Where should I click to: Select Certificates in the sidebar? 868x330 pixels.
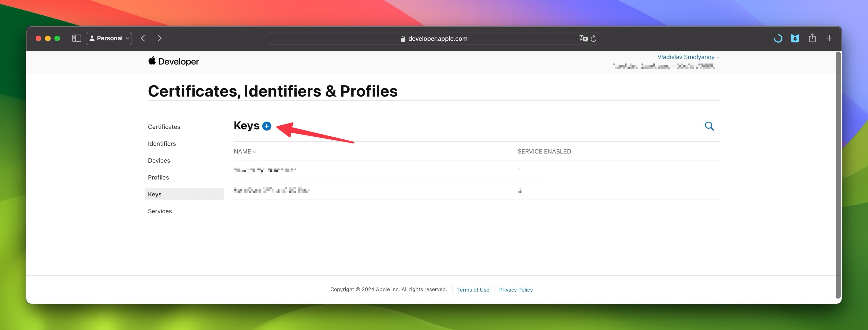(x=164, y=127)
